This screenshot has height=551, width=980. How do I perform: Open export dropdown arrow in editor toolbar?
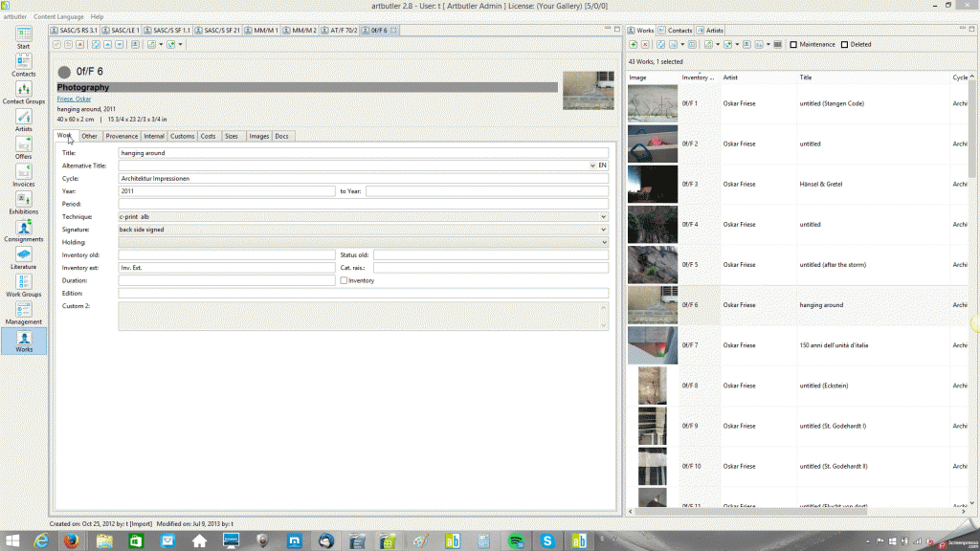point(161,44)
